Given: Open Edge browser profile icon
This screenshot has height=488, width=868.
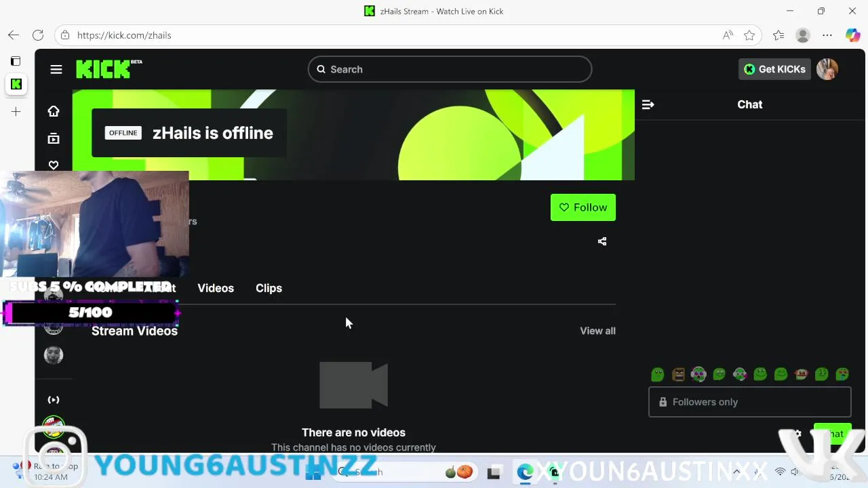Looking at the screenshot, I should [803, 35].
